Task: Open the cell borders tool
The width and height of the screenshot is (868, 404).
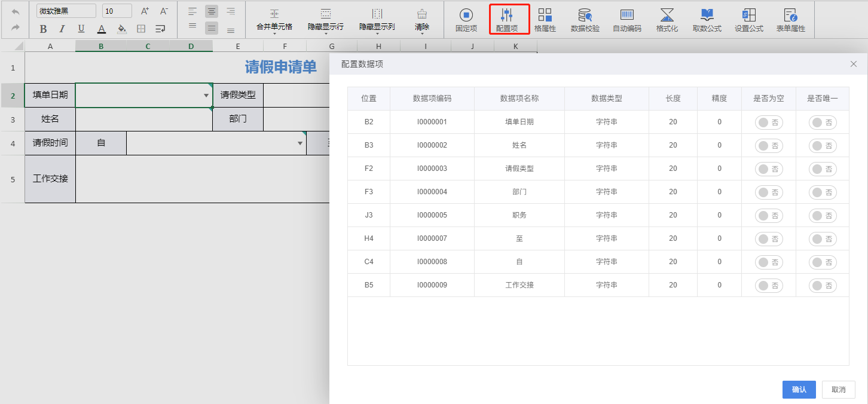Action: pos(141,29)
